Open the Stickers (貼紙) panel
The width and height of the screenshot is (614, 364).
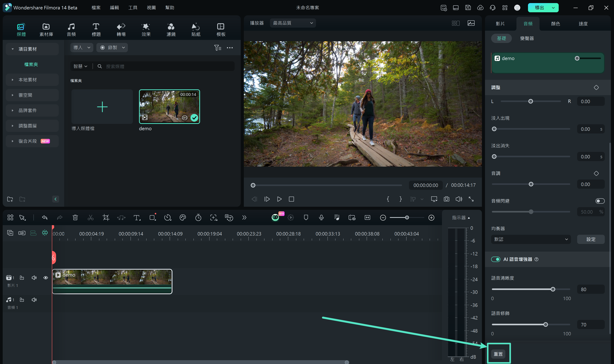[196, 29]
